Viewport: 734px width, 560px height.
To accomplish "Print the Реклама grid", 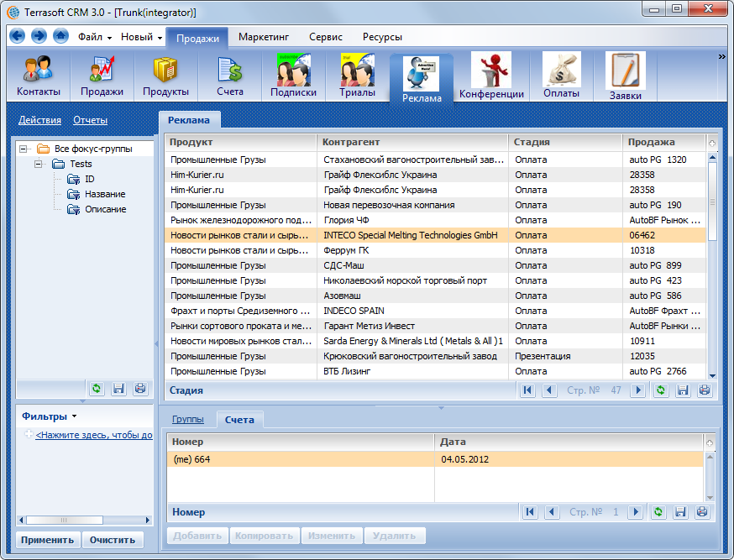I will 705,390.
